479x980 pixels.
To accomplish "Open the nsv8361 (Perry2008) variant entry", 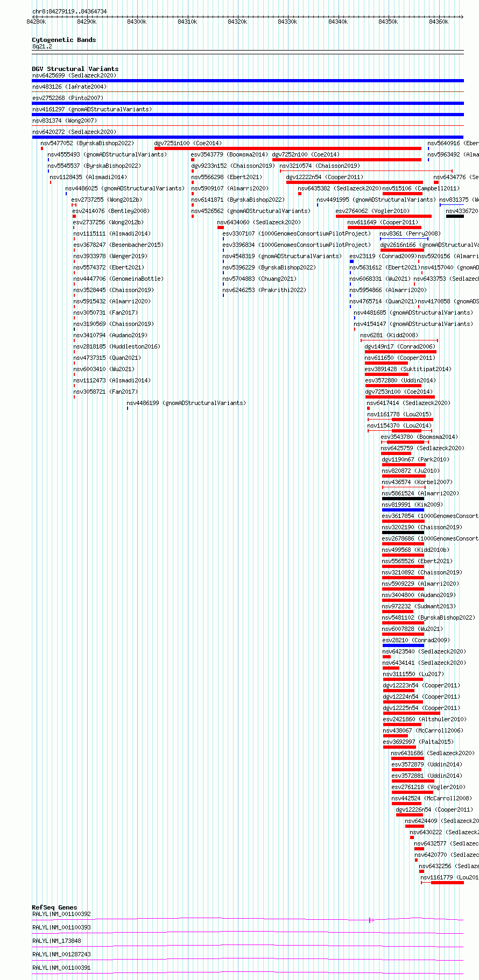I will [410, 233].
